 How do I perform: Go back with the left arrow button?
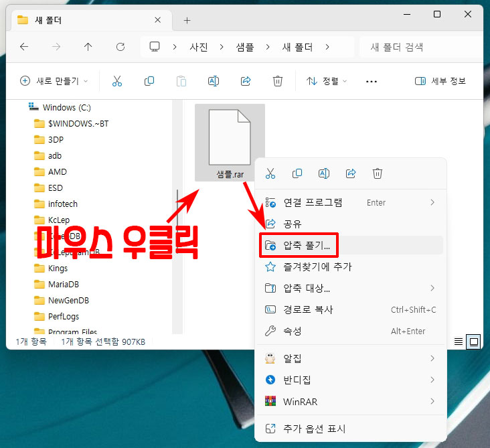24,47
